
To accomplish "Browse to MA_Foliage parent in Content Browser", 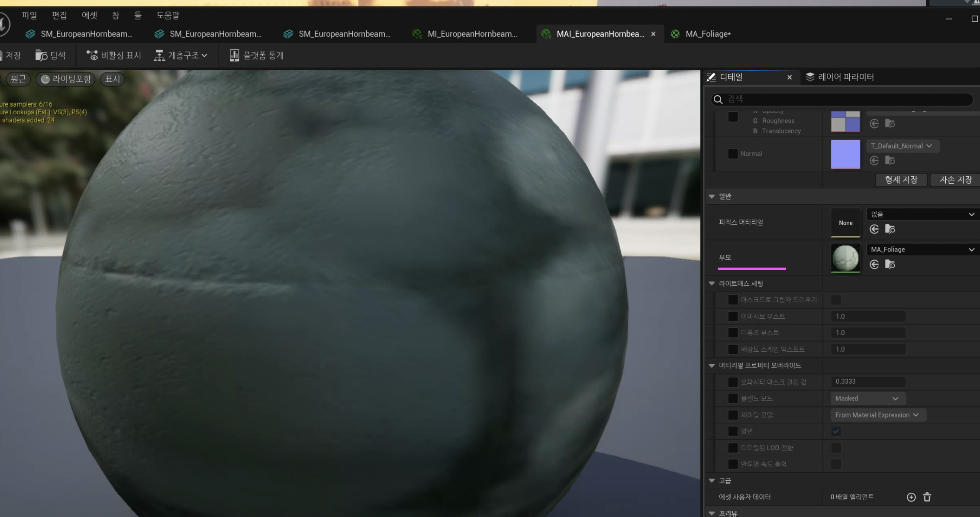I will pyautogui.click(x=890, y=265).
